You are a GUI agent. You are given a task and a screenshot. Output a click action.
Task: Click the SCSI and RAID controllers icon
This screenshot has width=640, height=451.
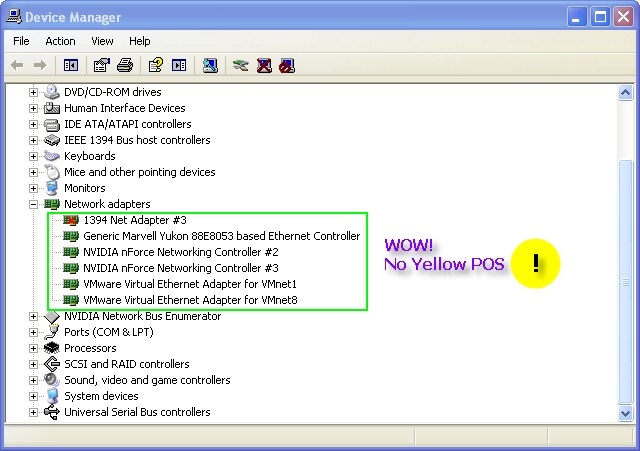click(52, 364)
